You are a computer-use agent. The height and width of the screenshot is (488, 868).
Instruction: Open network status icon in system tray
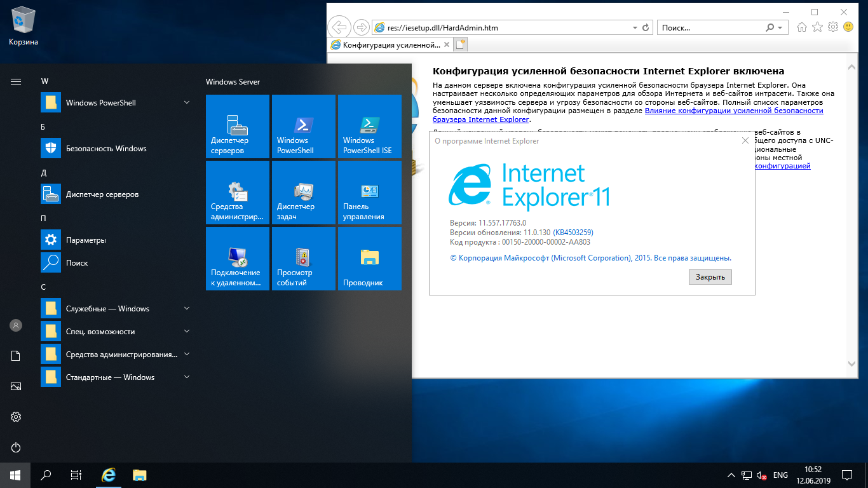pos(747,475)
